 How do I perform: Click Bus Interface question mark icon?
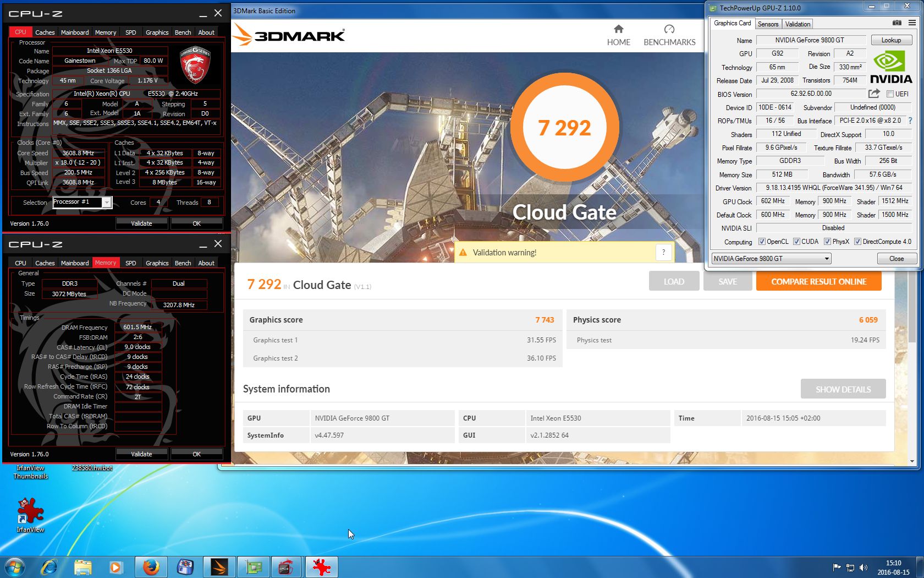[x=910, y=121]
